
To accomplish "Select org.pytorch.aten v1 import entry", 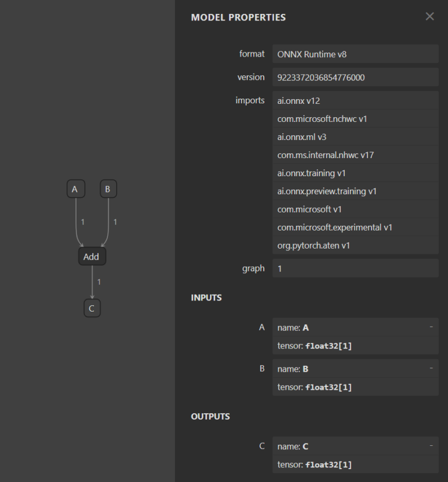I will [x=355, y=245].
